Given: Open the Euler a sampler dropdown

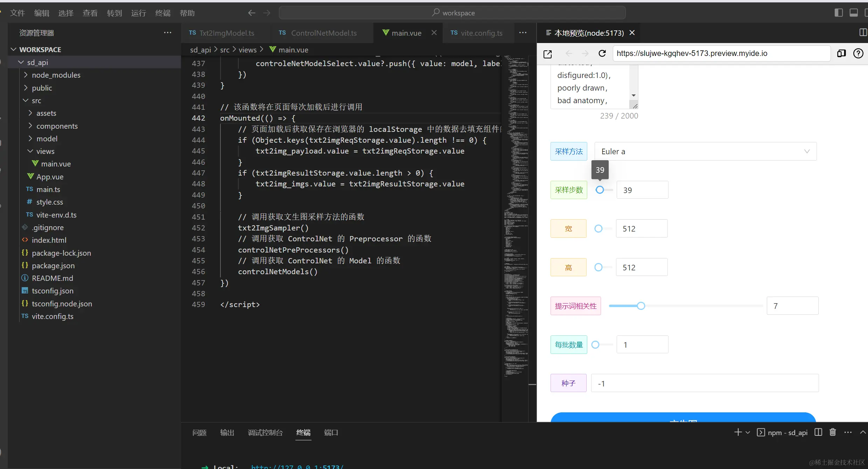Looking at the screenshot, I should pos(706,151).
